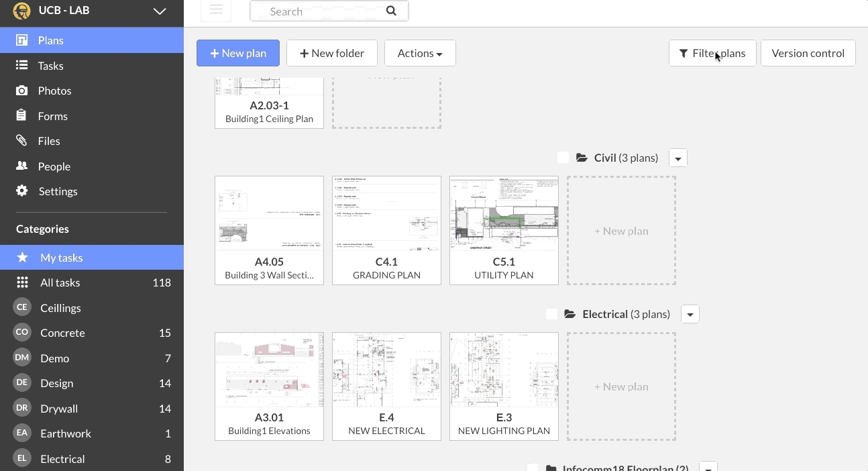Image resolution: width=868 pixels, height=471 pixels.
Task: Open Files via the paperclip icon
Action: click(x=22, y=141)
